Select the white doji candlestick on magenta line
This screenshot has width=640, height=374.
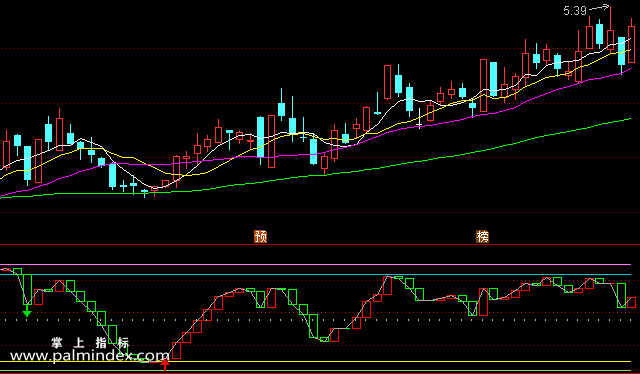419,118
